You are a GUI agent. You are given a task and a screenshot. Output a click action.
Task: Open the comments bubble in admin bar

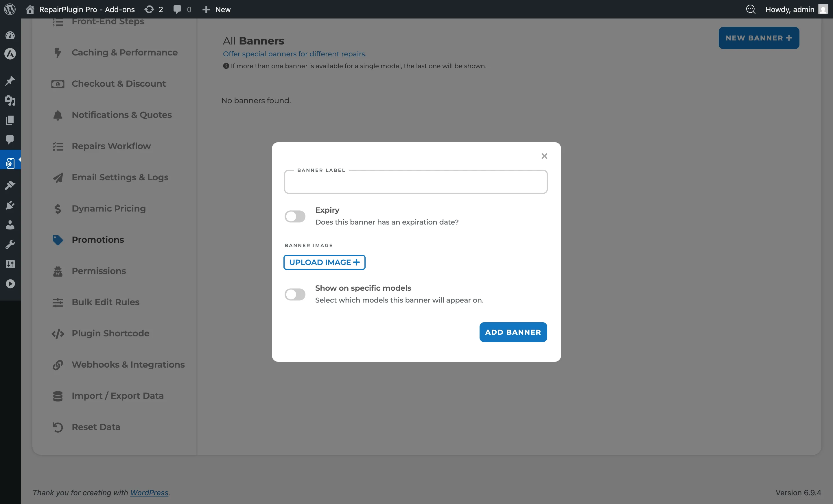pyautogui.click(x=177, y=9)
